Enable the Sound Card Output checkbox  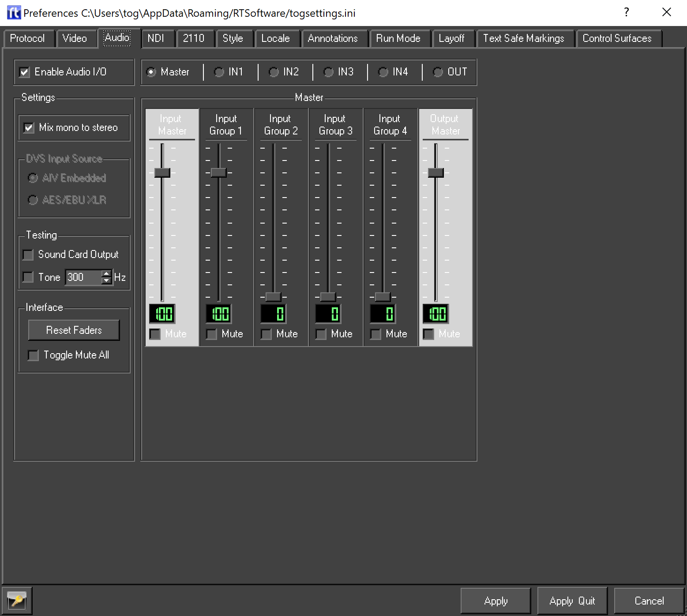point(28,255)
